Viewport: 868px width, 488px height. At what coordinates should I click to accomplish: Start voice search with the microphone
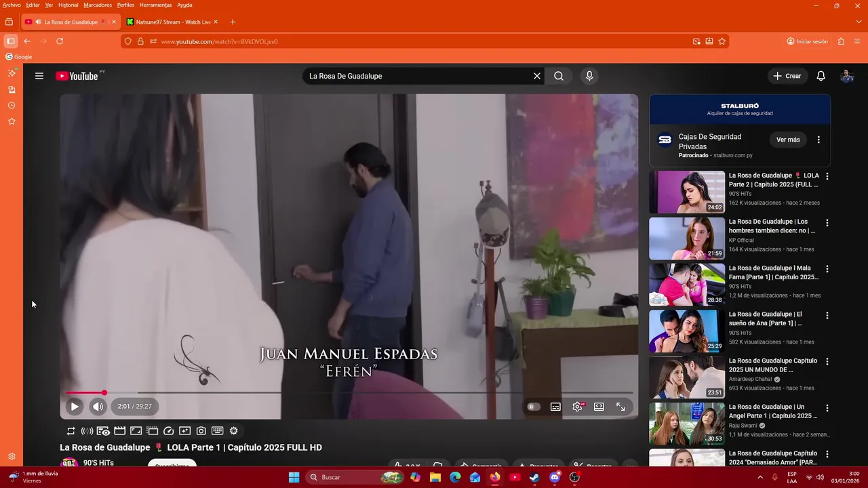pyautogui.click(x=589, y=76)
